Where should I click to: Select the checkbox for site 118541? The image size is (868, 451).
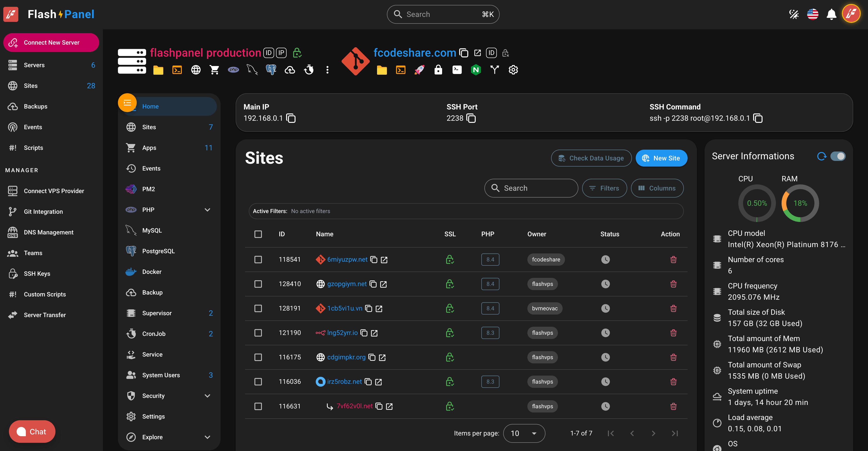(x=258, y=259)
